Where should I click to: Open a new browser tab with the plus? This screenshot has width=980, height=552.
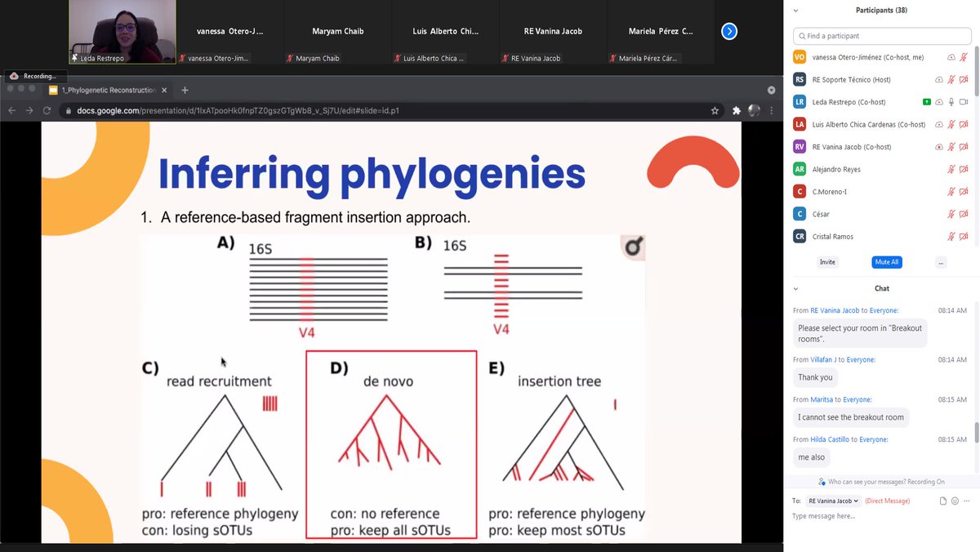coord(185,90)
